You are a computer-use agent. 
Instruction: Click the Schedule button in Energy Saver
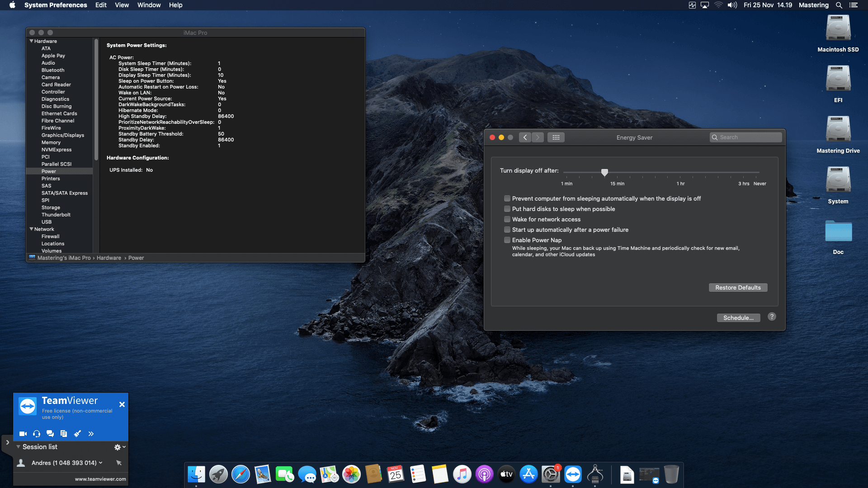pos(738,318)
